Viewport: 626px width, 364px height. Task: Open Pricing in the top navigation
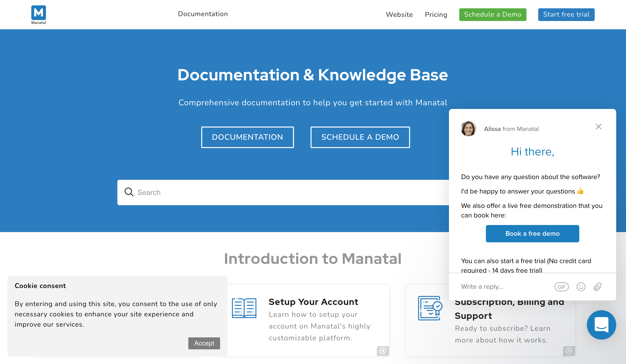click(436, 15)
